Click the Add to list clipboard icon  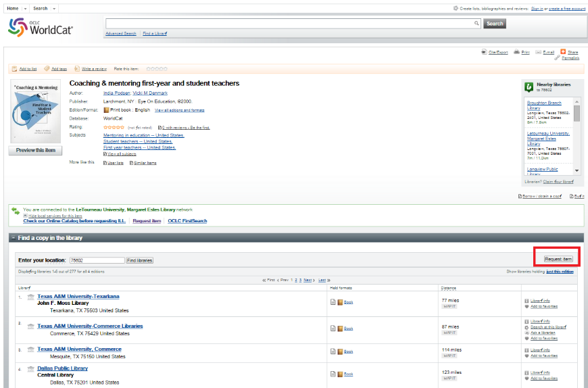14,68
